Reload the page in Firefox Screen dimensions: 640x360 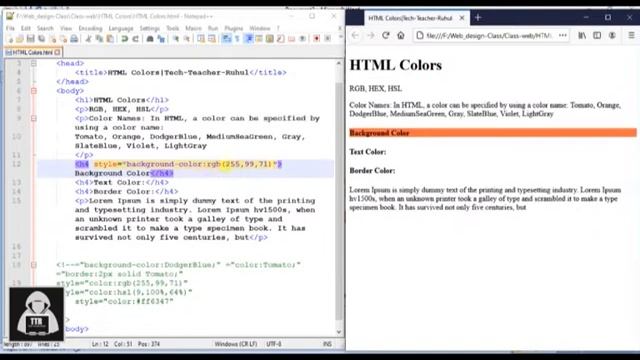(386, 36)
